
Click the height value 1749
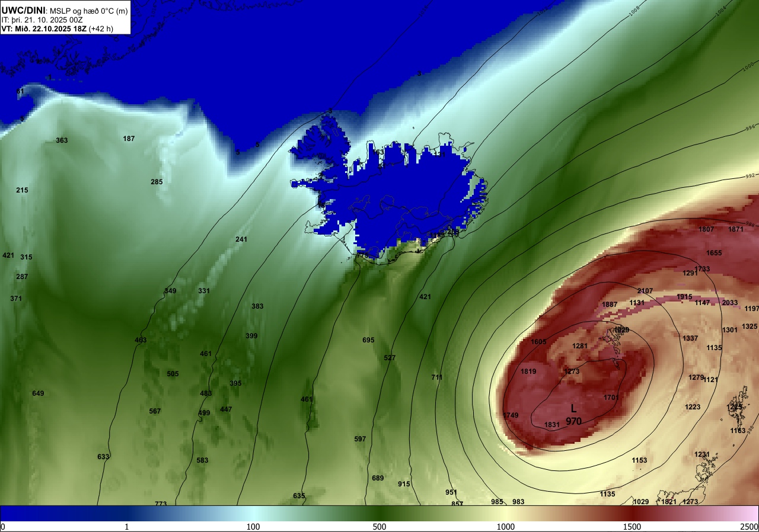point(511,415)
